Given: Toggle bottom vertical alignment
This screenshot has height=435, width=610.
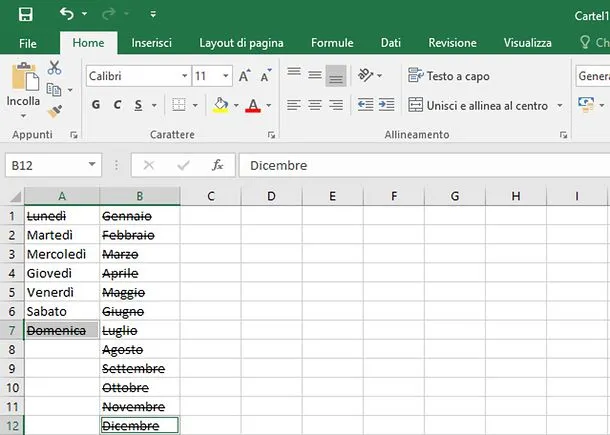Looking at the screenshot, I should [336, 75].
